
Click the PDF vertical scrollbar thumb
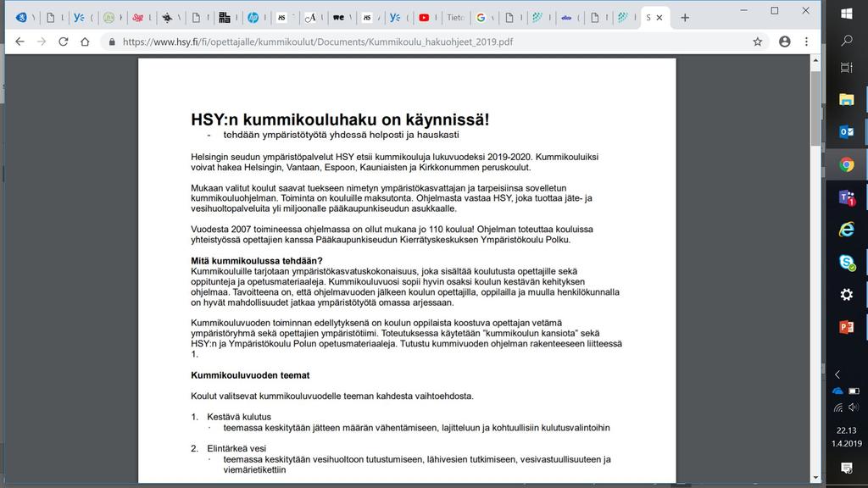(x=815, y=108)
